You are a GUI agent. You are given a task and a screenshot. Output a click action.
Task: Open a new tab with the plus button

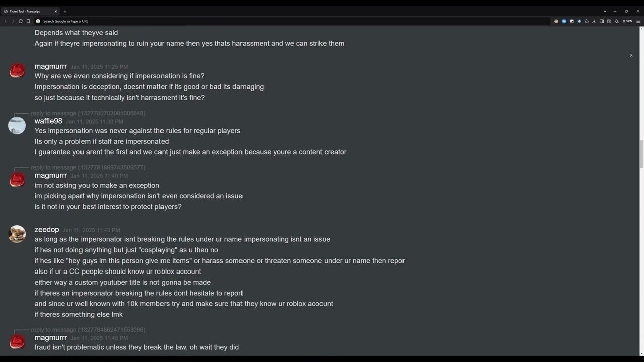point(65,11)
